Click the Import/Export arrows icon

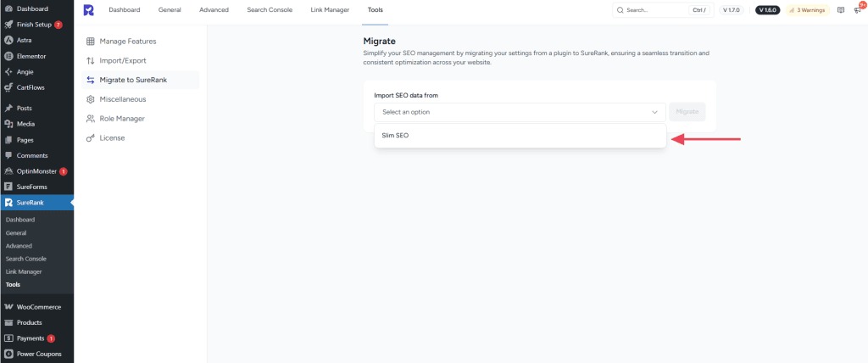point(91,60)
